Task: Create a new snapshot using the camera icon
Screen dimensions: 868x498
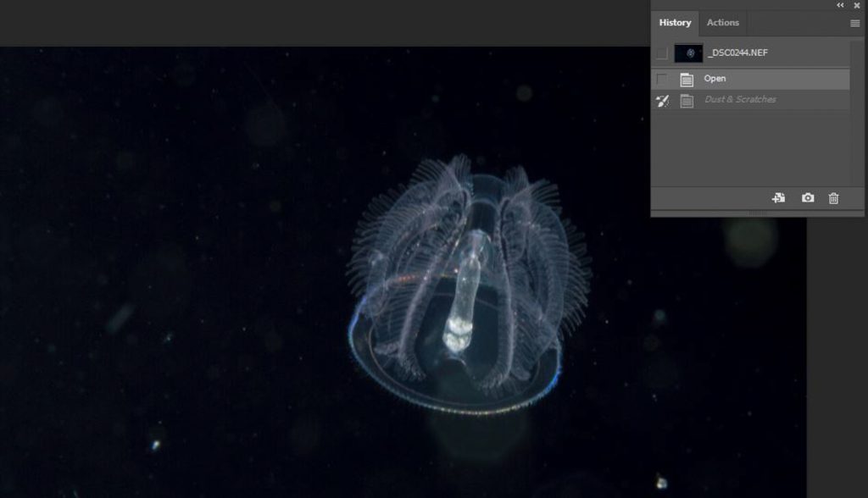Action: pyautogui.click(x=806, y=197)
